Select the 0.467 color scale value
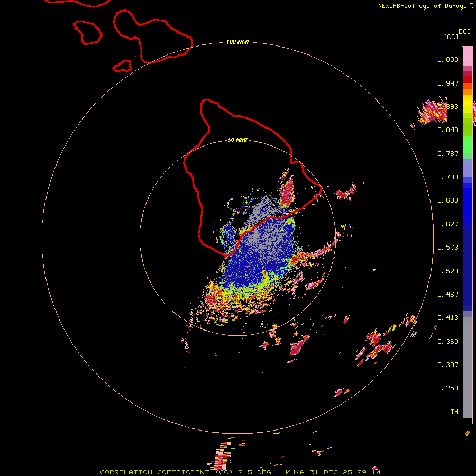The width and height of the screenshot is (476, 476). coord(448,295)
